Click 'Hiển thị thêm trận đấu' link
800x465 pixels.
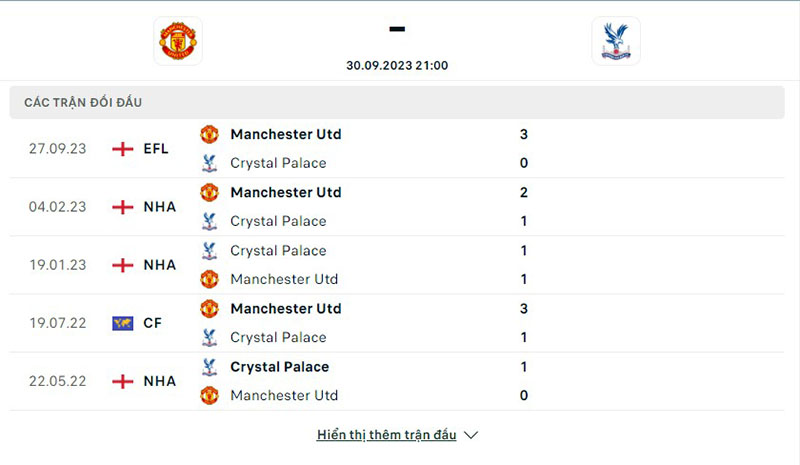386,435
